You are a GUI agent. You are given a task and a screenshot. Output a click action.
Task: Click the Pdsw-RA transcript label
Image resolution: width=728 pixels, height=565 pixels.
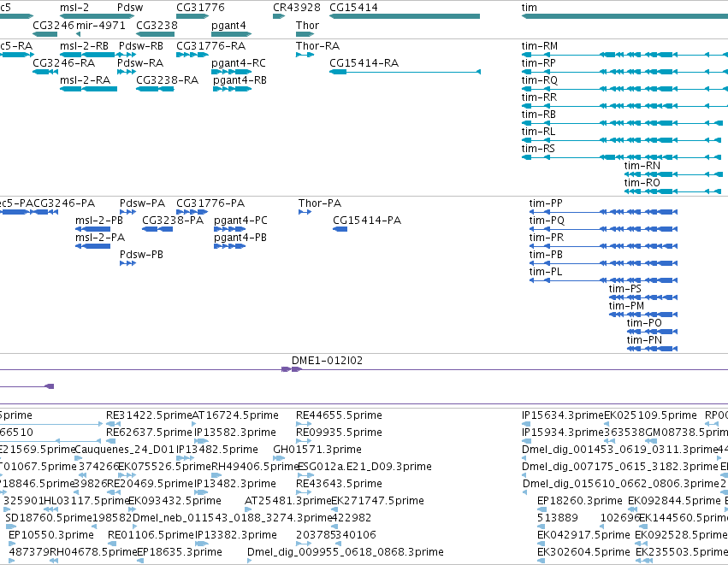click(x=140, y=63)
